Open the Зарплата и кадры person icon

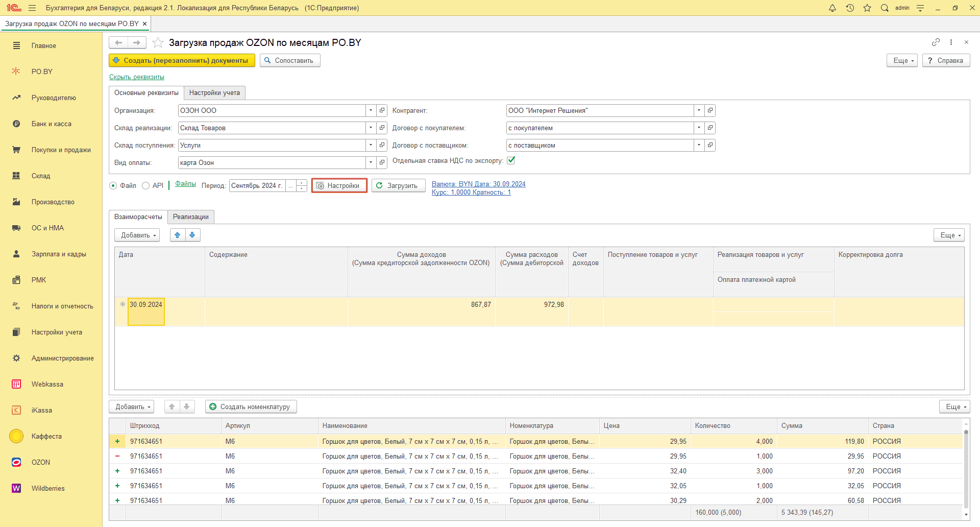(16, 254)
